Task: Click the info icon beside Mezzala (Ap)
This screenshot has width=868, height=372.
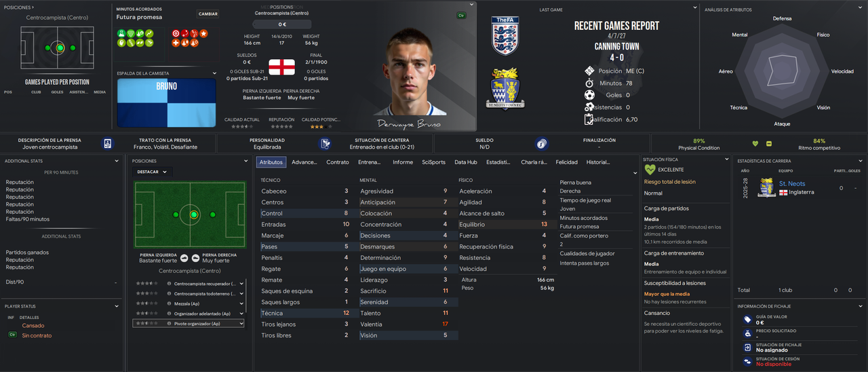Action: (169, 303)
